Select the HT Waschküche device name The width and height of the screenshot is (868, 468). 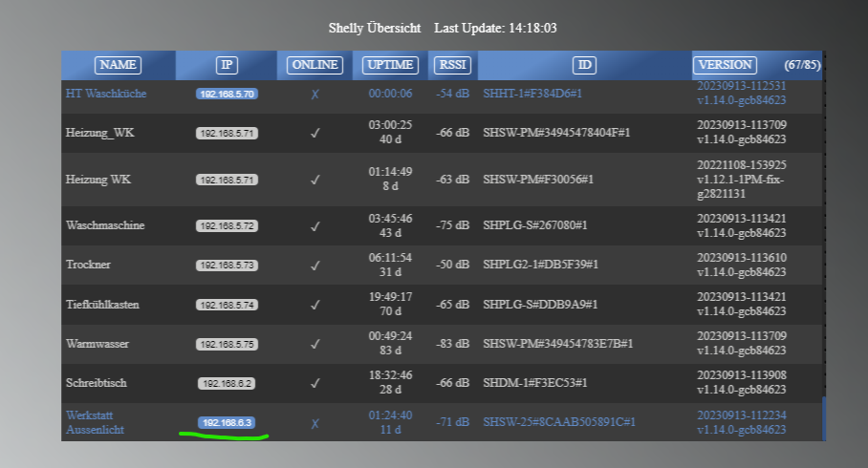tap(106, 94)
